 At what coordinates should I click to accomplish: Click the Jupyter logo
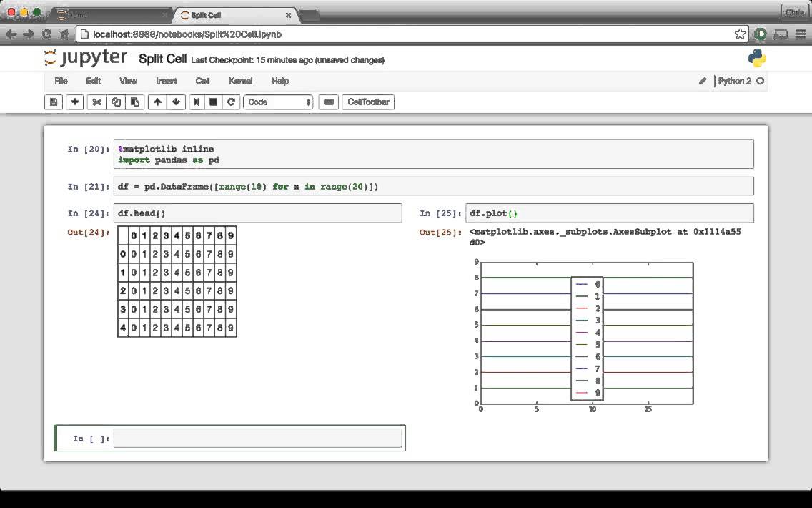86,57
